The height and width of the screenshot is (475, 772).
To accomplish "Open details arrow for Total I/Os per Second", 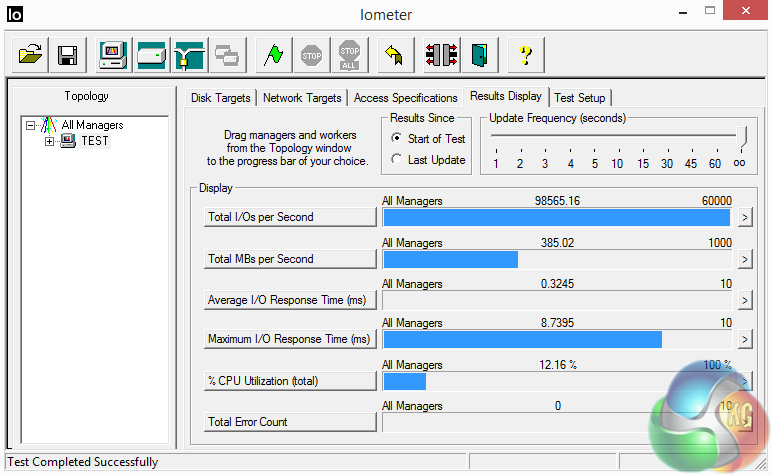I will pyautogui.click(x=745, y=217).
